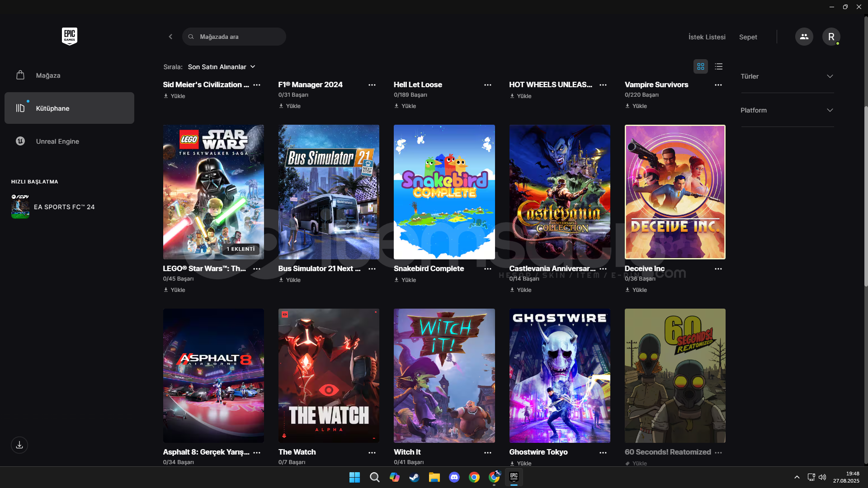Open options menu for Sid Meier's Civilization
The image size is (868, 488).
(x=257, y=85)
